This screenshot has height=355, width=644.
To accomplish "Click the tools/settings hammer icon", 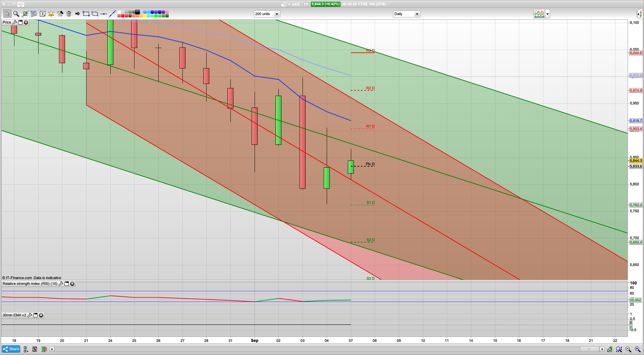I will pos(60,14).
